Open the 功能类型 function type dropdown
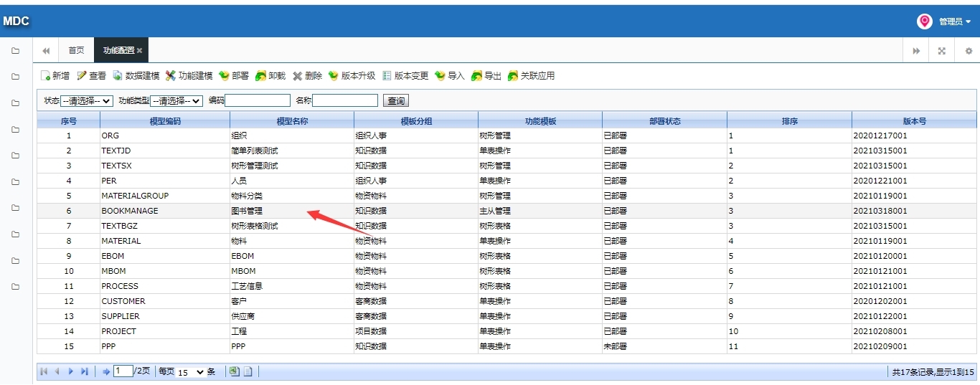The height and width of the screenshot is (385, 980). 176,101
